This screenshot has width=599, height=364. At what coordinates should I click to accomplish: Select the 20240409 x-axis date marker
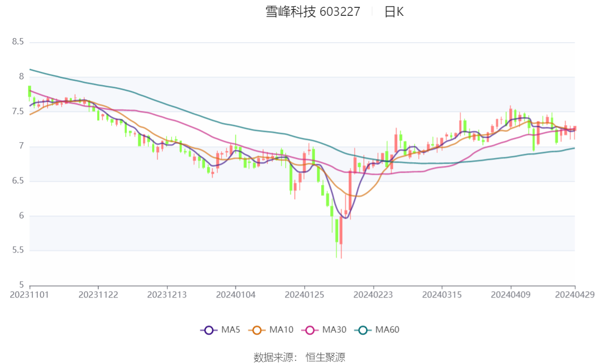[511, 295]
